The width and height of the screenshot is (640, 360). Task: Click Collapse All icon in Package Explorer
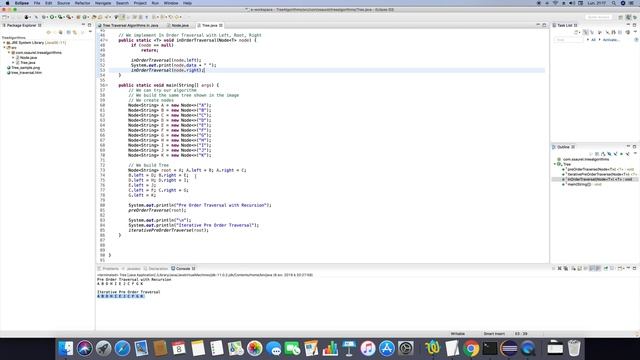[69, 32]
